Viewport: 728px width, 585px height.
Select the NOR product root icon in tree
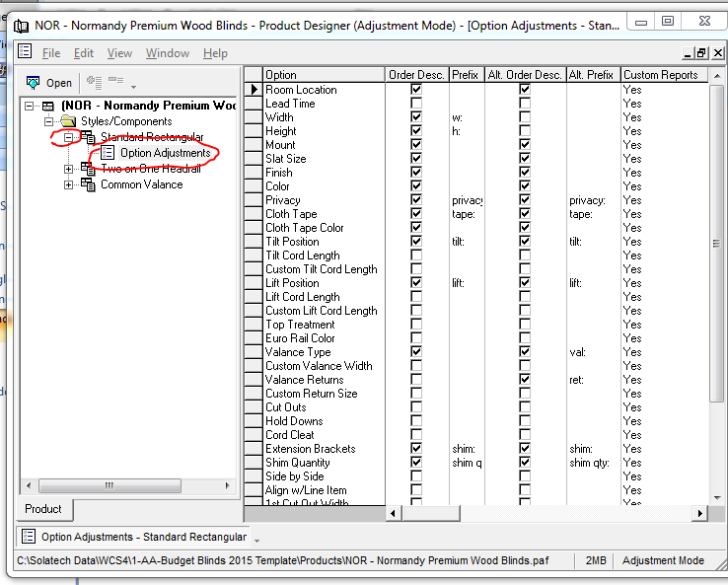tap(47, 107)
